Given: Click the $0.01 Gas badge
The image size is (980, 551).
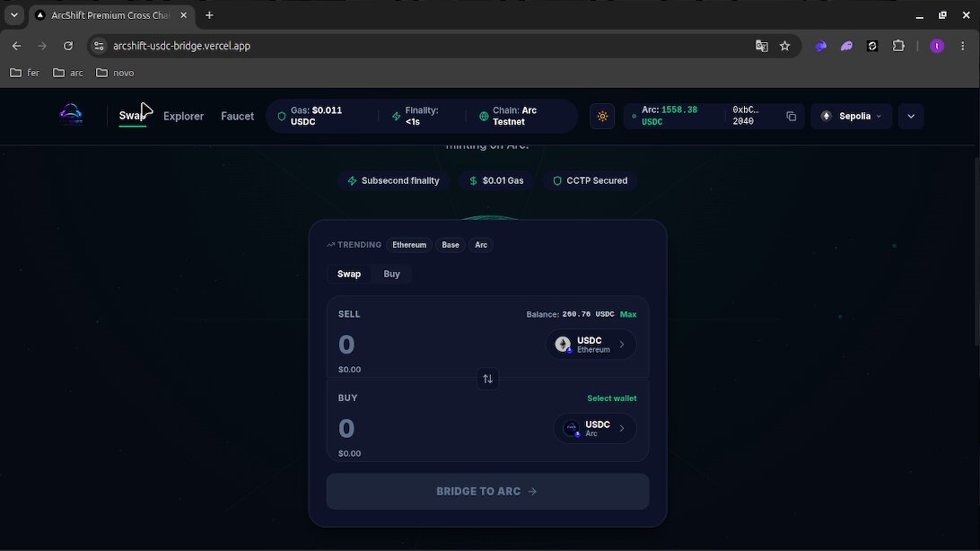Looking at the screenshot, I should (x=496, y=180).
